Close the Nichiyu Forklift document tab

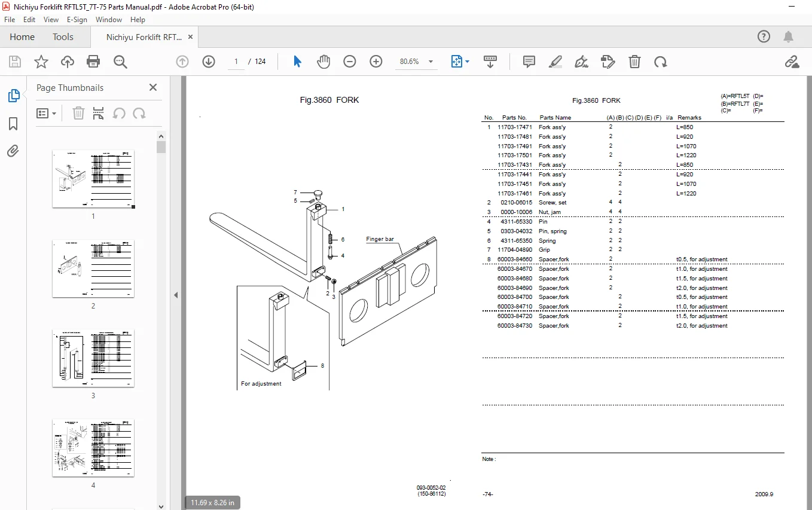click(x=191, y=36)
